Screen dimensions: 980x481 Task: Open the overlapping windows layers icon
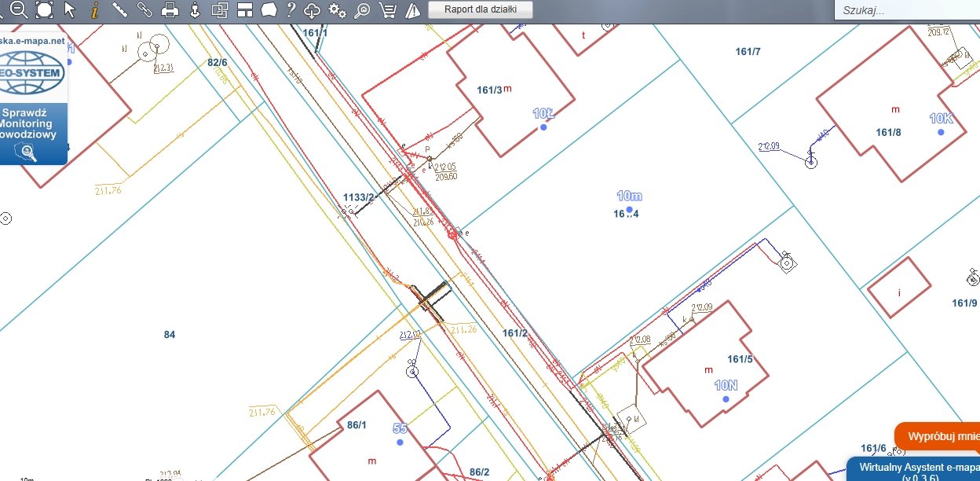click(x=220, y=9)
